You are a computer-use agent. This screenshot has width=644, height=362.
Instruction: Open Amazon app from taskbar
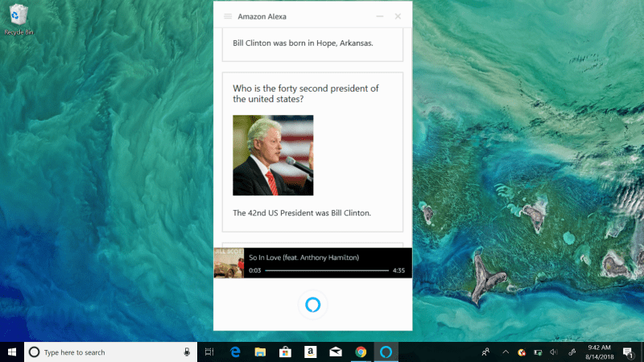point(311,352)
